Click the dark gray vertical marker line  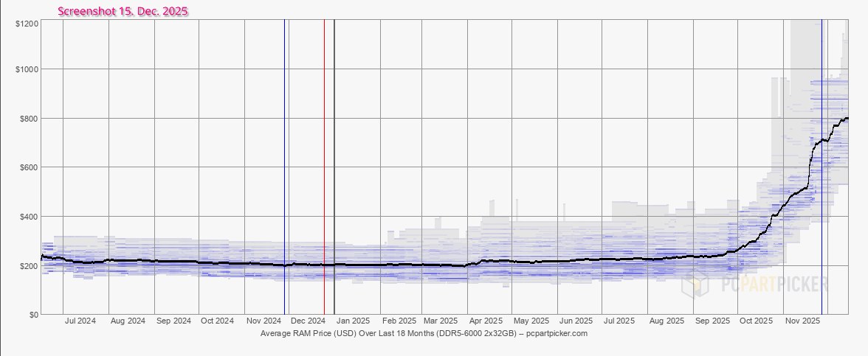click(334, 167)
